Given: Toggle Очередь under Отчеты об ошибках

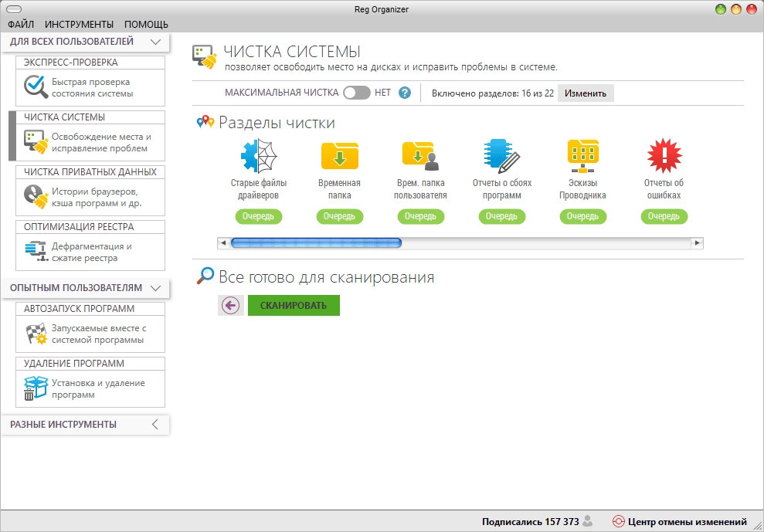Looking at the screenshot, I should 664,216.
